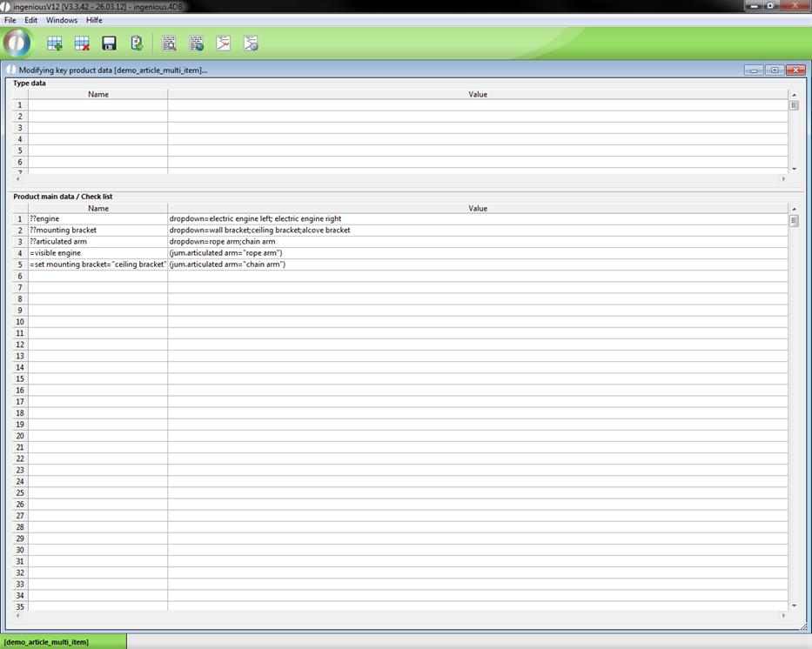This screenshot has height=649, width=812.
Task: Click the '=visible engine' name cell
Action: pos(97,253)
